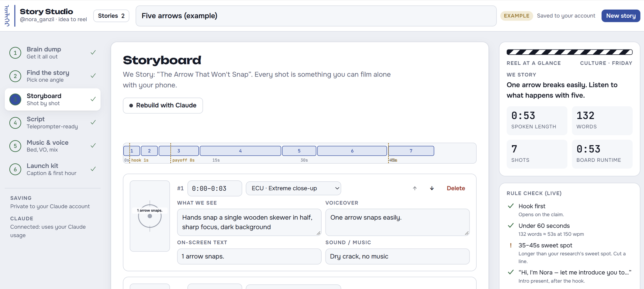The image size is (644, 289).
Task: Select shot 1 segment on the timeline
Action: [132, 151]
